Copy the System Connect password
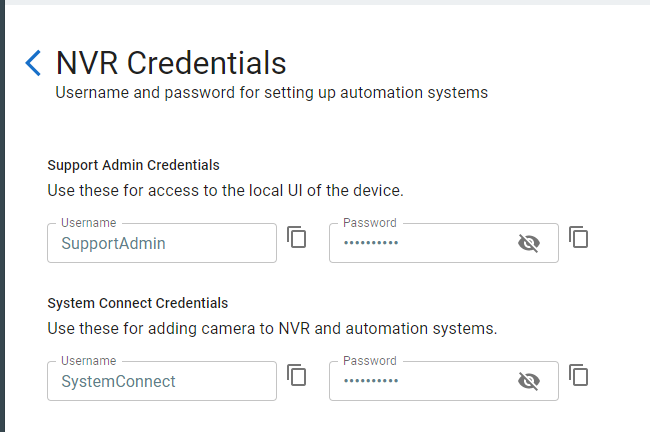650x432 pixels. tap(579, 375)
